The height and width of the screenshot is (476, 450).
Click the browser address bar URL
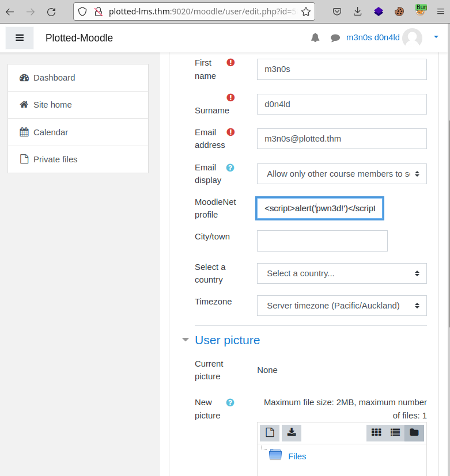point(202,12)
